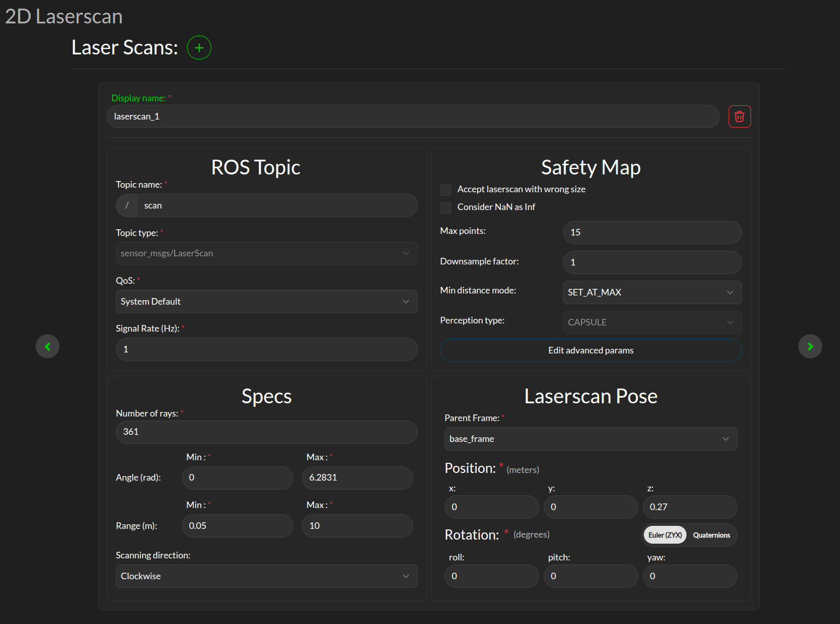Edit Position x field
The image size is (840, 624).
coord(491,507)
